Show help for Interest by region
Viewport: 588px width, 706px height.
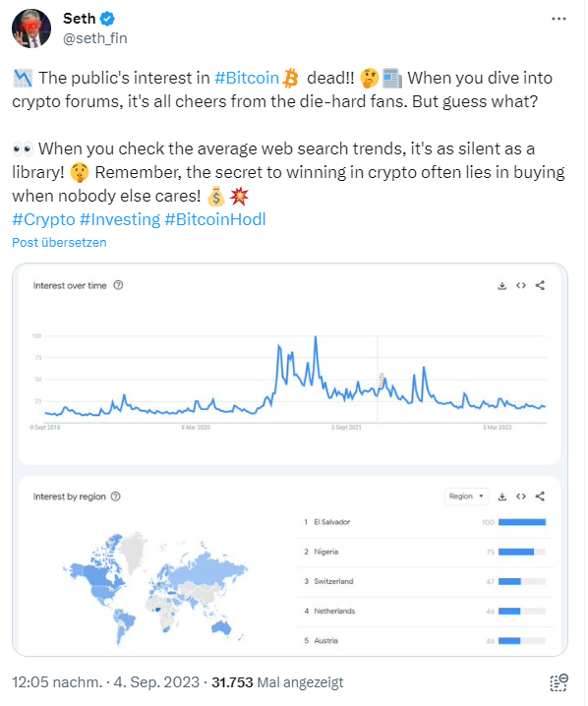click(x=116, y=498)
